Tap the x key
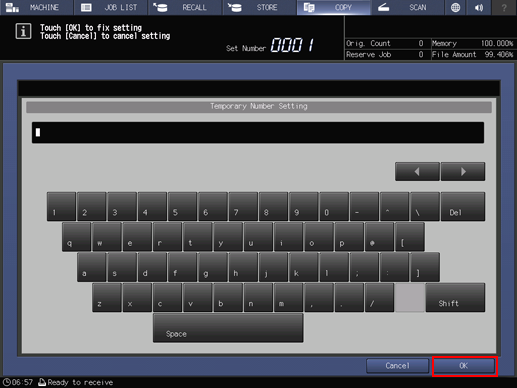This screenshot has height=388, width=517. 137,297
